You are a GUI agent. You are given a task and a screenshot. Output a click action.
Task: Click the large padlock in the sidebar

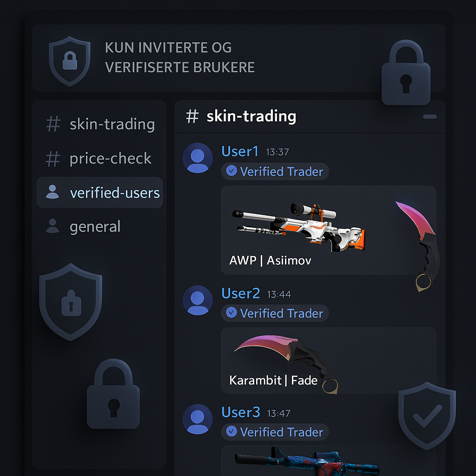click(x=113, y=394)
